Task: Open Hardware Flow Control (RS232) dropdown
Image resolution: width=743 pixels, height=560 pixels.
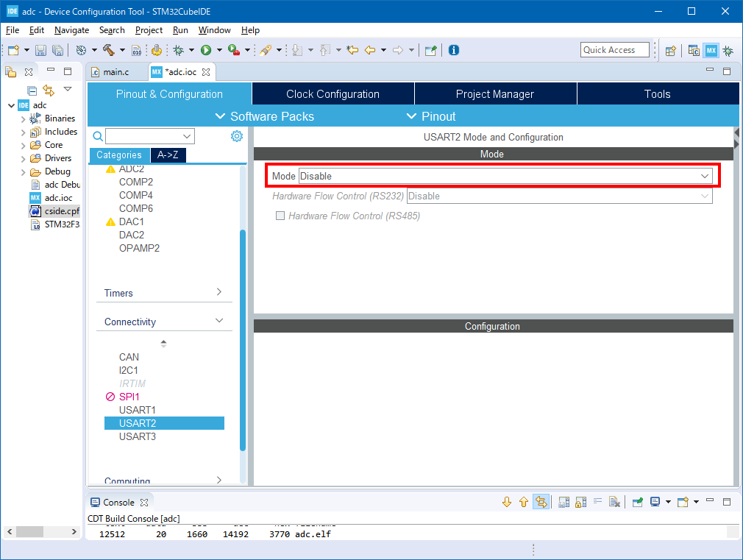Action: click(x=705, y=196)
